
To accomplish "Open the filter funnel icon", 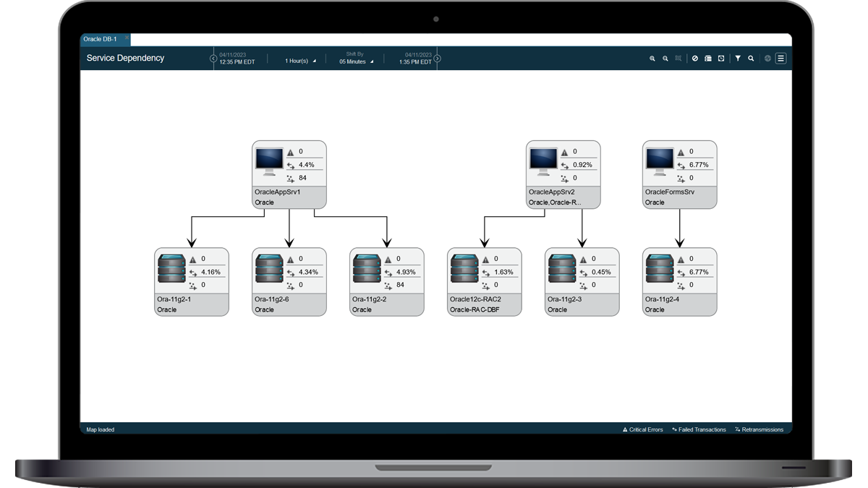I will pos(738,59).
